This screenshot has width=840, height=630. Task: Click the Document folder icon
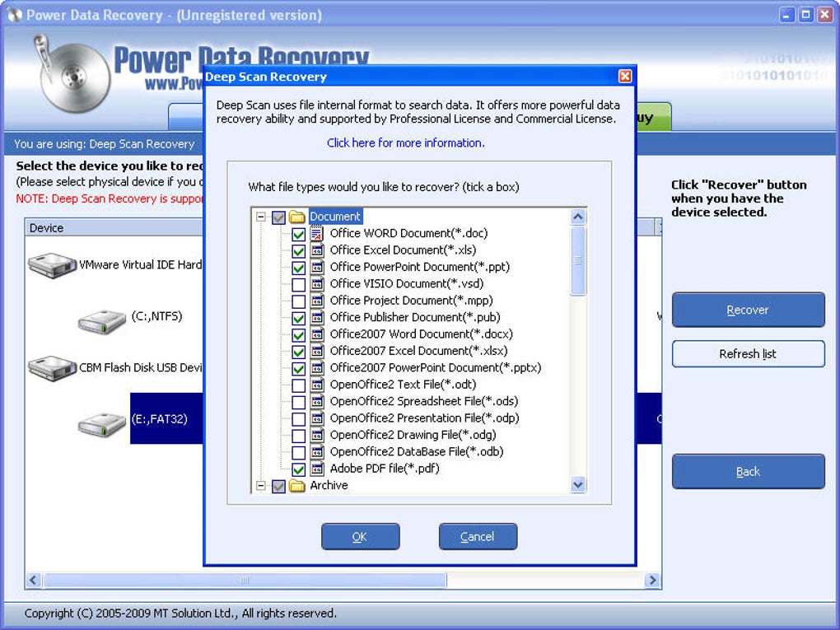click(x=296, y=217)
